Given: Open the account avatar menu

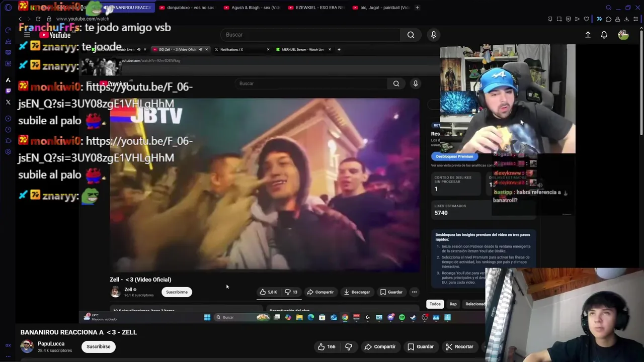Looking at the screenshot, I should coord(623,35).
